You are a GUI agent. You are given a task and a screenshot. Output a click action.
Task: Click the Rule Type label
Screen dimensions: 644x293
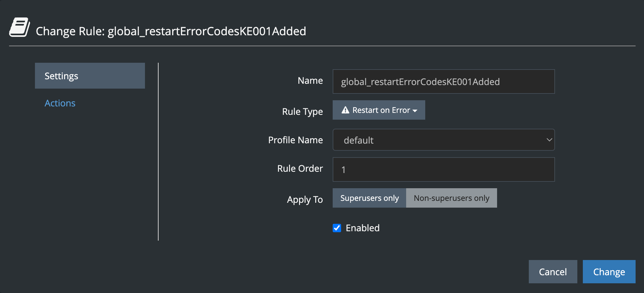302,112
